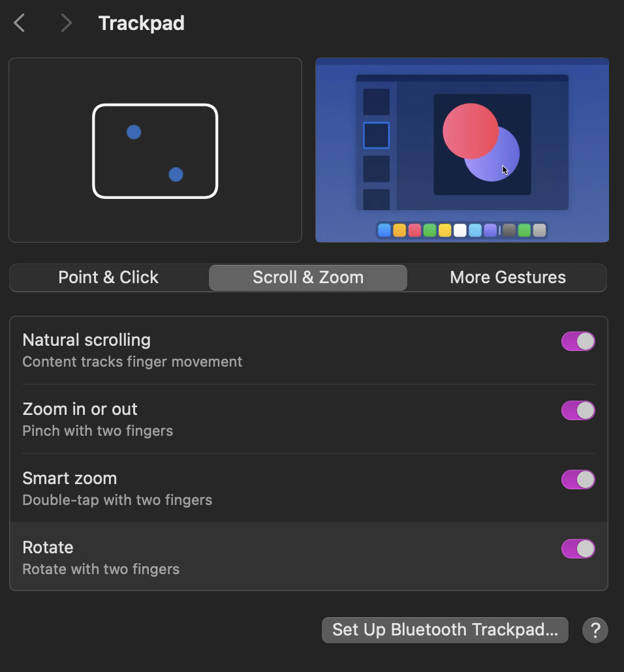Viewport: 624px width, 672px height.
Task: Click the Trackpad title heading
Action: (x=142, y=23)
